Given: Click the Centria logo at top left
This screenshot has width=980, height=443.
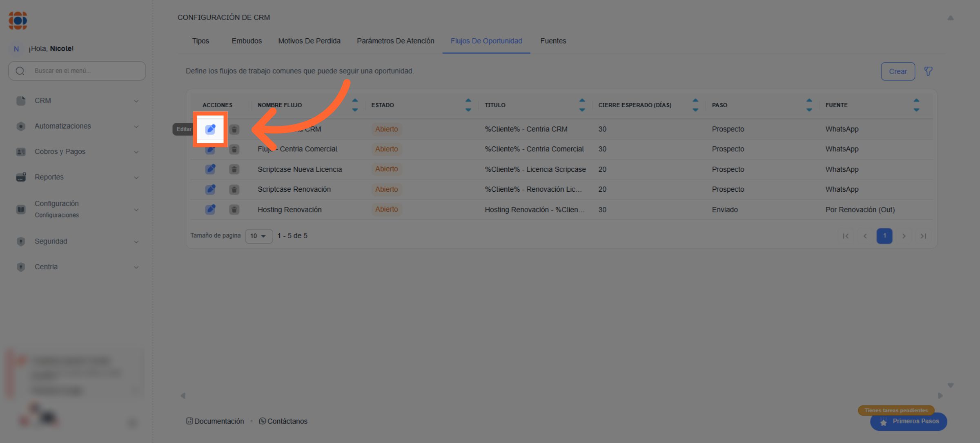Looking at the screenshot, I should point(18,20).
